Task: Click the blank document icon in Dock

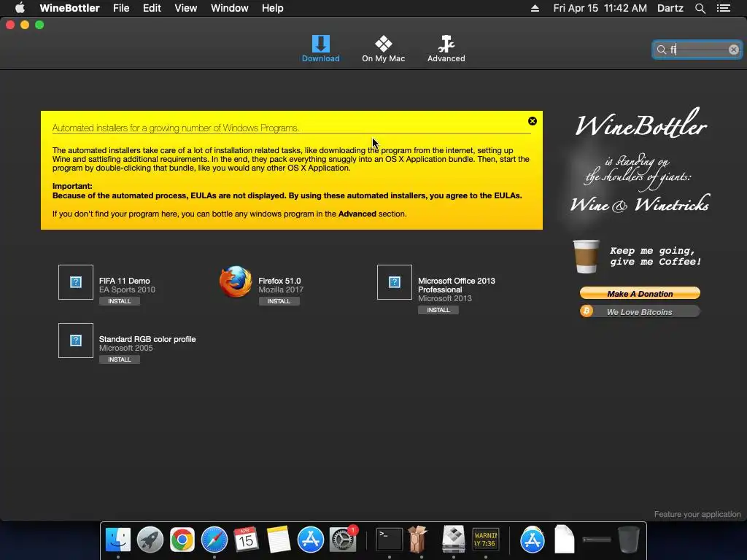Action: (x=564, y=539)
